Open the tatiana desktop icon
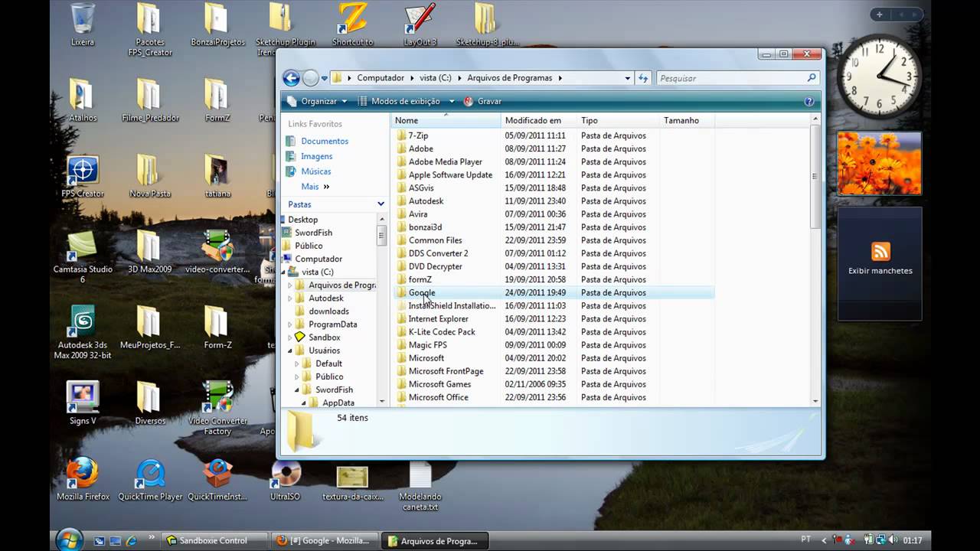The height and width of the screenshot is (551, 980). coord(218,175)
